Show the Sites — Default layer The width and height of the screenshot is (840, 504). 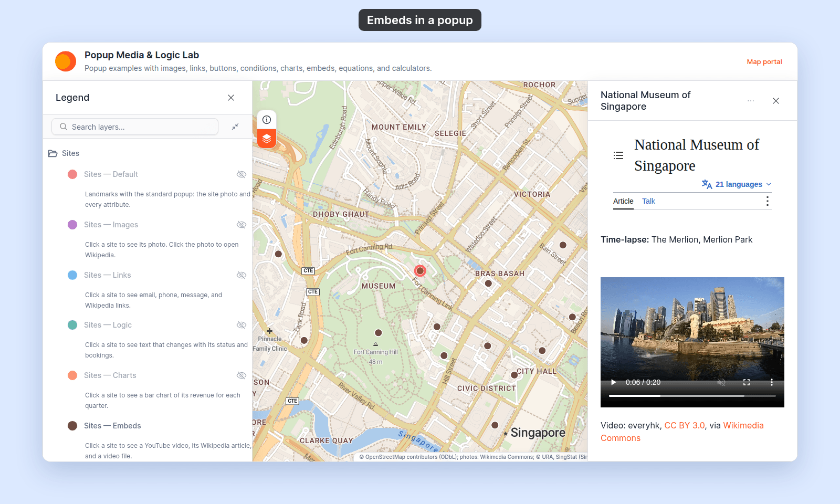click(x=241, y=174)
